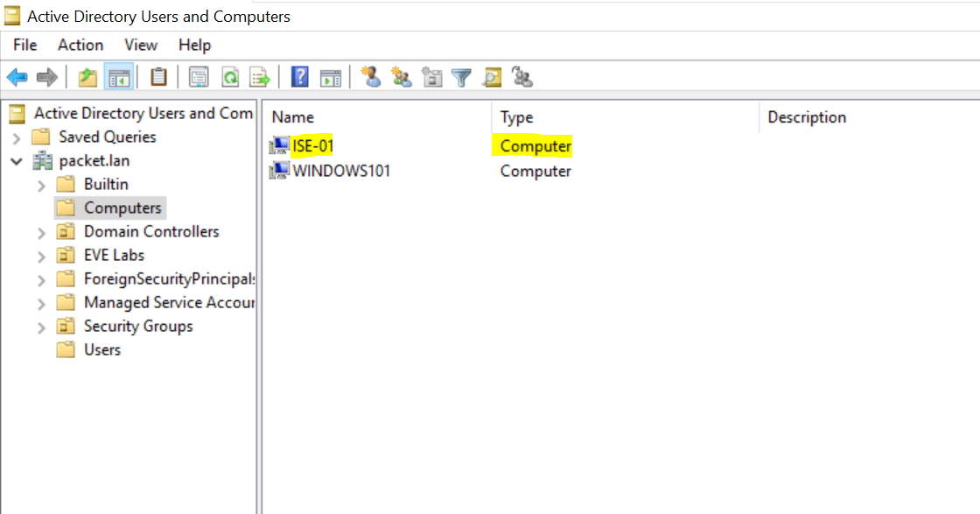Click the Export List toolbar icon
Image resolution: width=980 pixels, height=514 pixels.
(260, 78)
